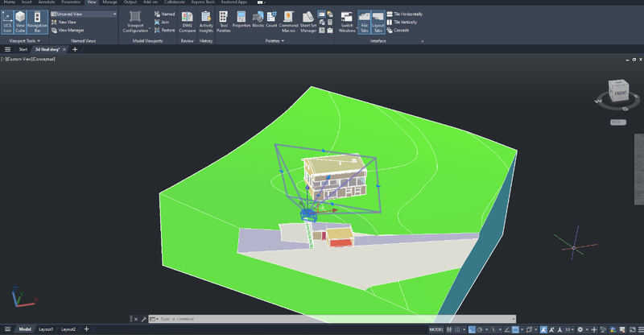Open the Properties palette

pos(242,19)
